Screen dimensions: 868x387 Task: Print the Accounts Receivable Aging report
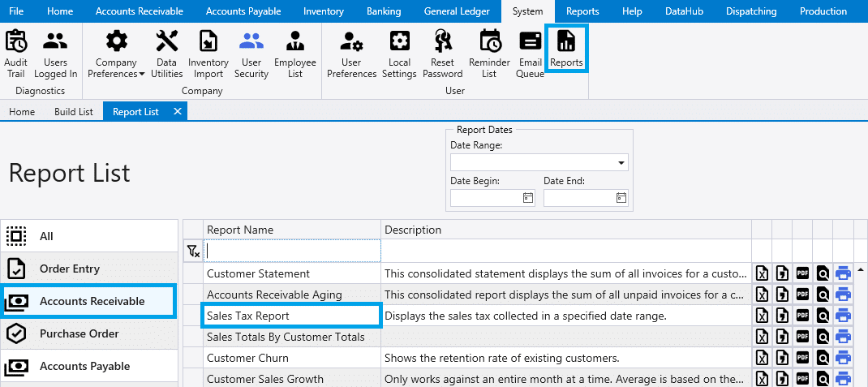pos(843,295)
